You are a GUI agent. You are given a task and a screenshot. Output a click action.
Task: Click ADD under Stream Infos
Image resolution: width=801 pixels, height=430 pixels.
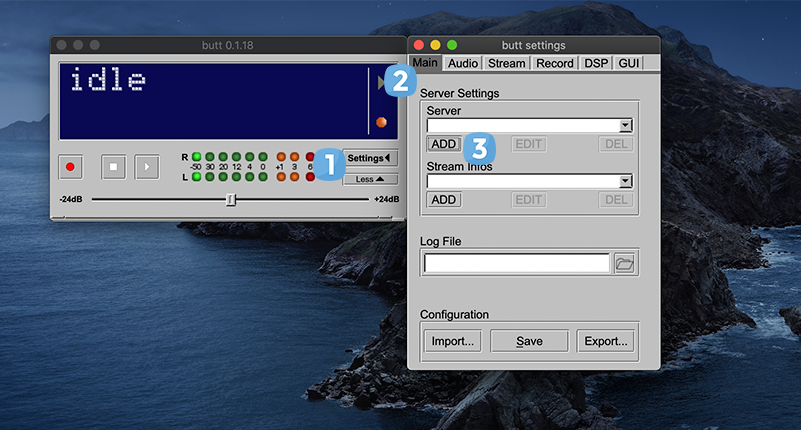pos(444,200)
